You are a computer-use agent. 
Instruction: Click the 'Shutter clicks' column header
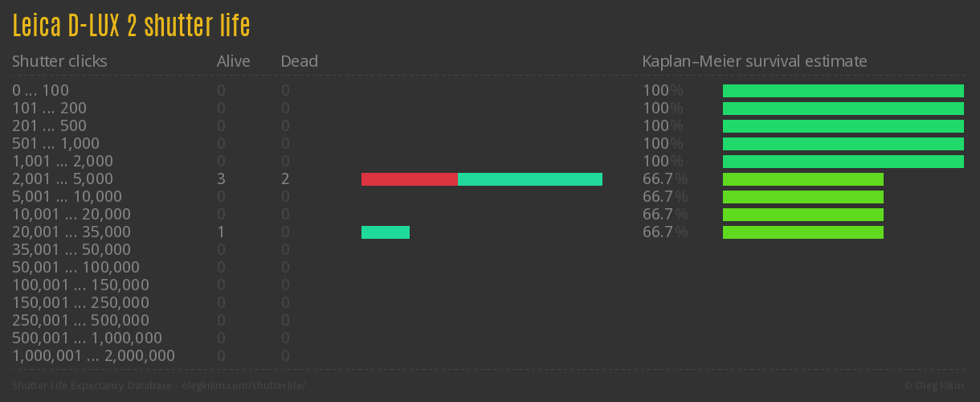(x=59, y=61)
